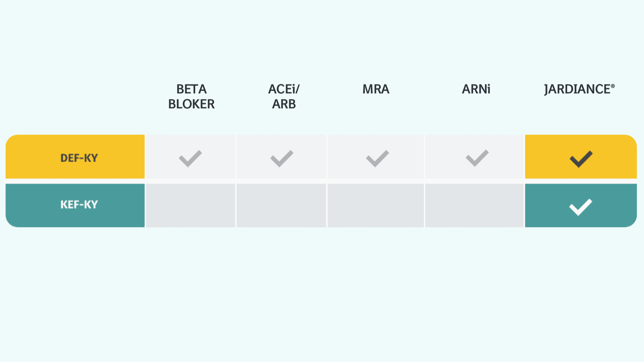Select the DEF-KY checkmark under ARNi
The height and width of the screenshot is (362, 644).
[x=477, y=158]
